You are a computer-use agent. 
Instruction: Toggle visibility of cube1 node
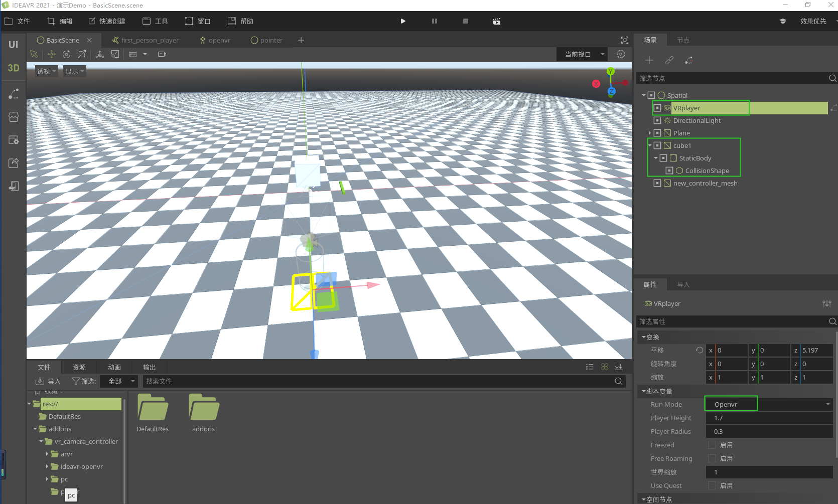(x=657, y=145)
